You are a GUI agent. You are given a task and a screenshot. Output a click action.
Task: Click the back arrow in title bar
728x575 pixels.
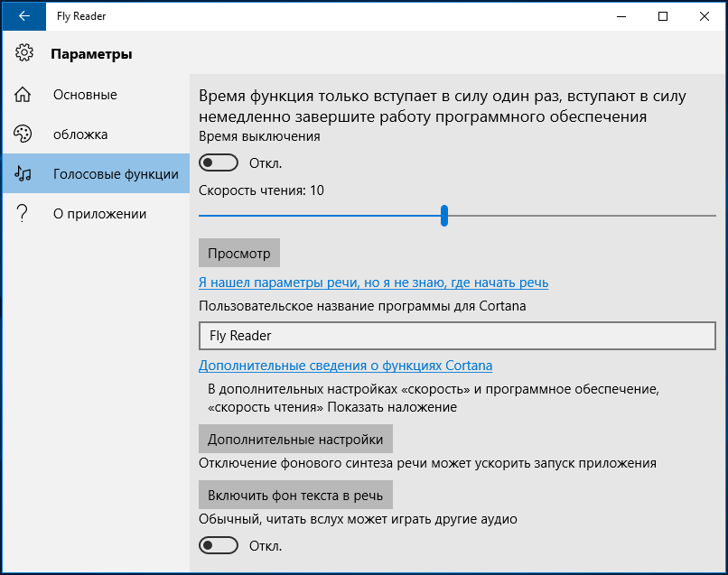pos(24,16)
